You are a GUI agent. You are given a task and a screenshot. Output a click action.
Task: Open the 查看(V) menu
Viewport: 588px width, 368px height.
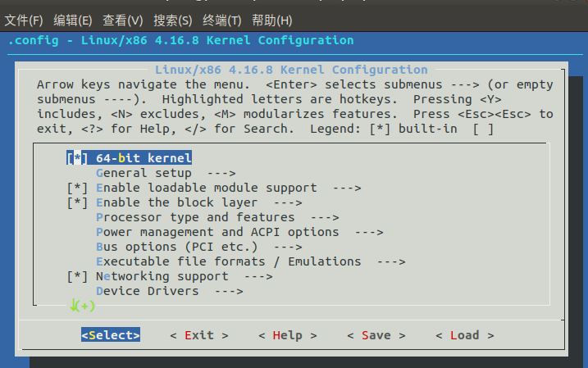point(123,20)
